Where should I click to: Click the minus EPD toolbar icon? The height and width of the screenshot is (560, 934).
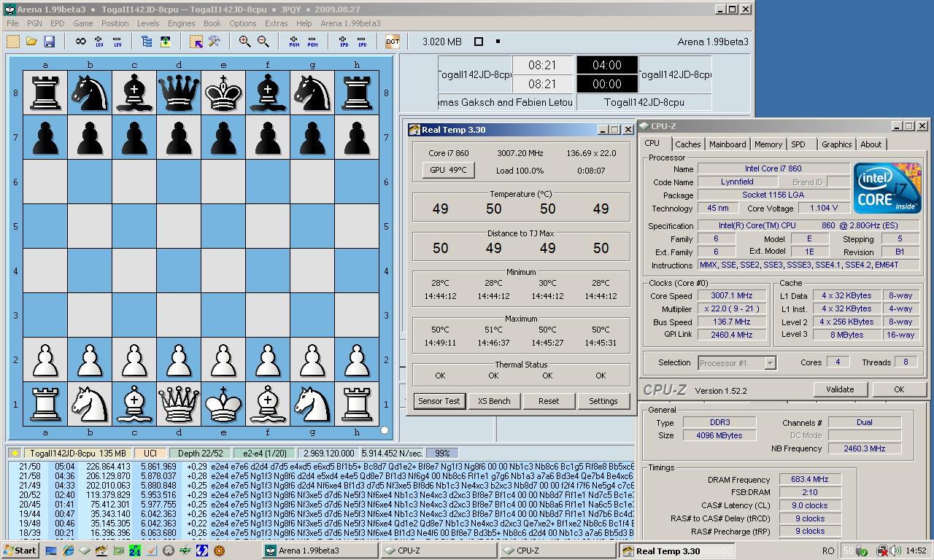coord(362,42)
